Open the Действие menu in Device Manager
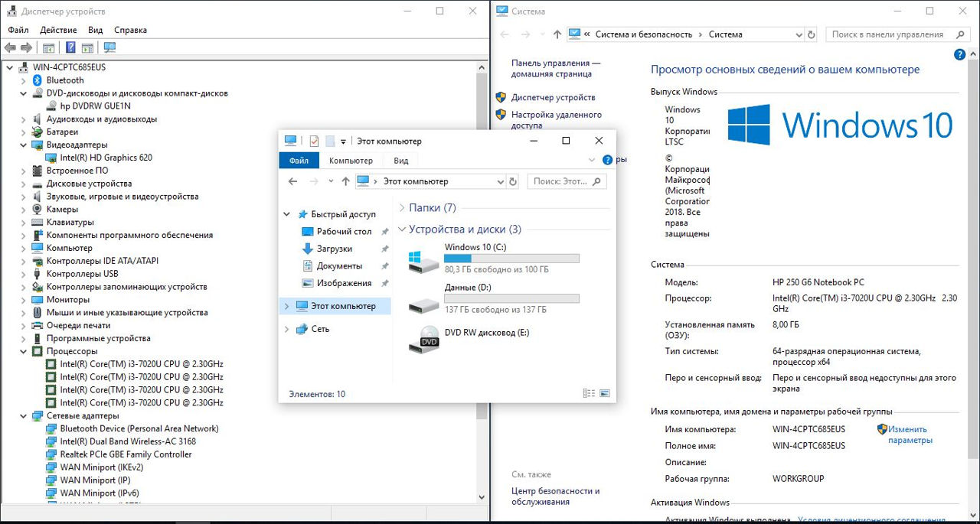The image size is (980, 524). (x=58, y=30)
